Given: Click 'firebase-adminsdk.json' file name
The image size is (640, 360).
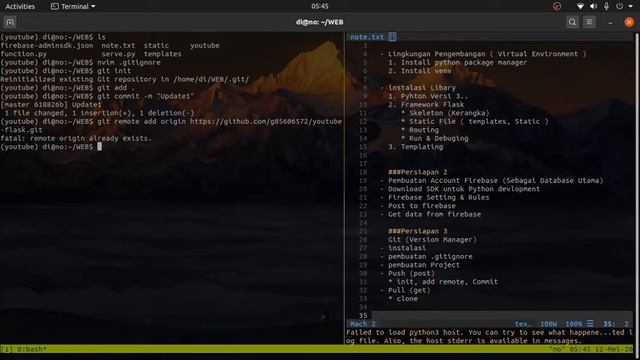Looking at the screenshot, I should (47, 45).
